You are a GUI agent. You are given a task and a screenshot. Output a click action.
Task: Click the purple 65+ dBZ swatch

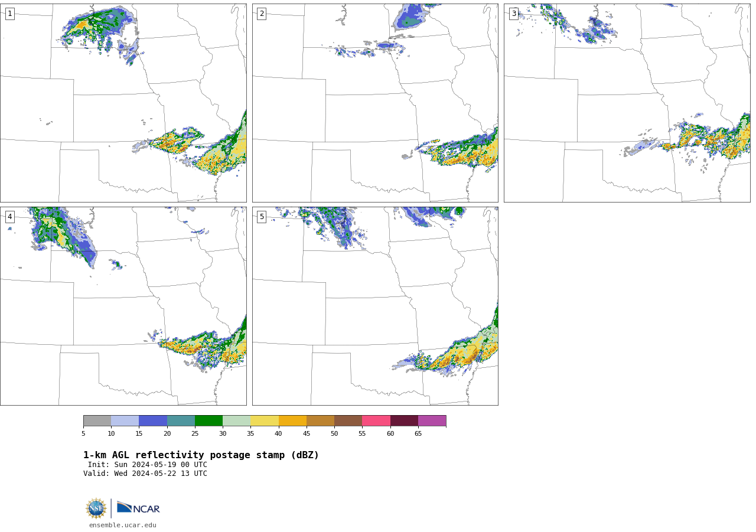432,421
